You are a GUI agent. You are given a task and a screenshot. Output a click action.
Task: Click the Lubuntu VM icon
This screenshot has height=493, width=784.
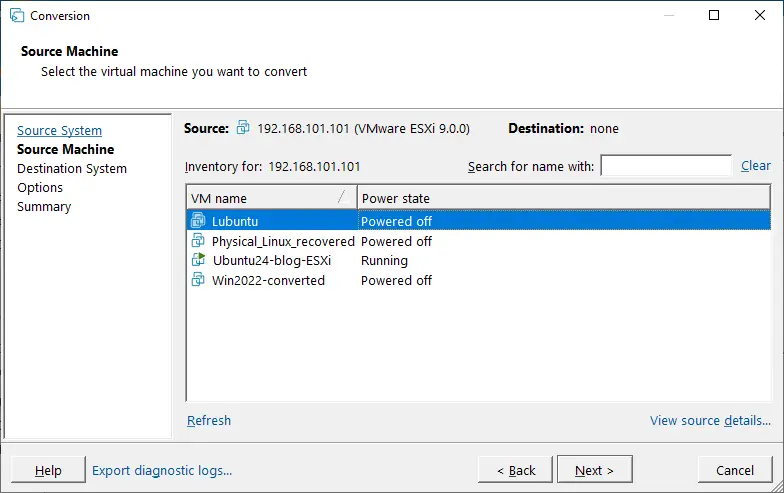(198, 220)
